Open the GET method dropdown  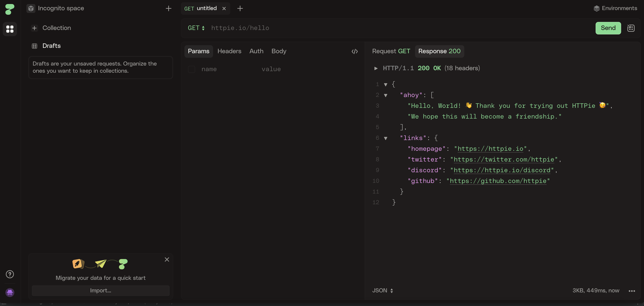coord(196,28)
